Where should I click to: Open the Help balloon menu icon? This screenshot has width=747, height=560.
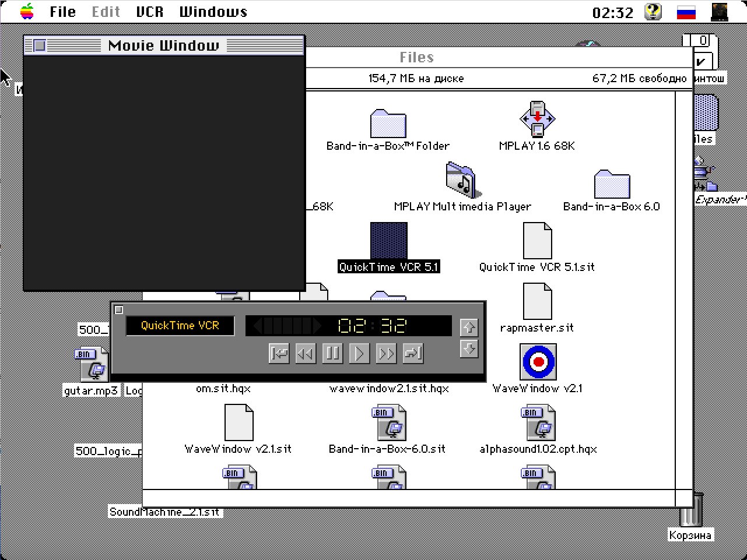[654, 12]
